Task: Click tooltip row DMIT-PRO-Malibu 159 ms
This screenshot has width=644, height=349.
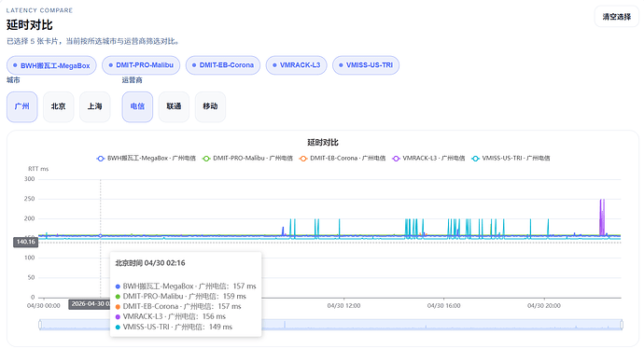Action: [181, 297]
